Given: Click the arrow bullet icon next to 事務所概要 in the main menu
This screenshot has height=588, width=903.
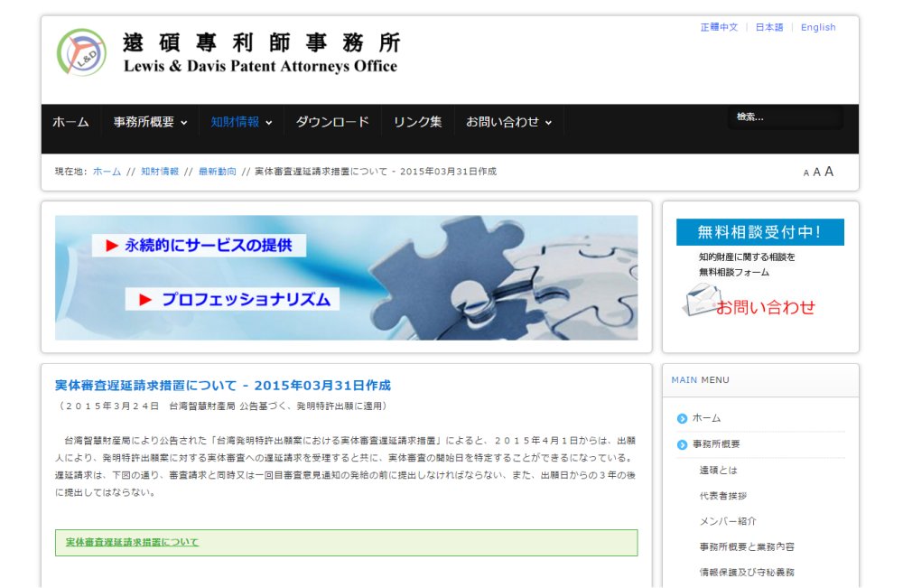Looking at the screenshot, I should 682,444.
